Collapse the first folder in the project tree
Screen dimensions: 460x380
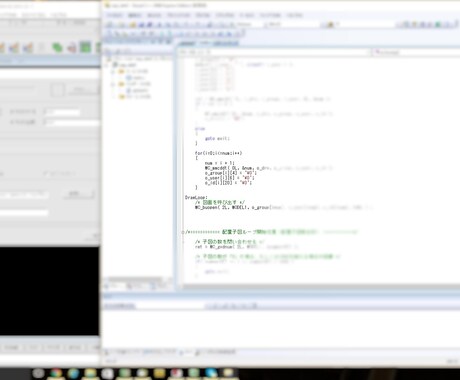tap(113, 71)
